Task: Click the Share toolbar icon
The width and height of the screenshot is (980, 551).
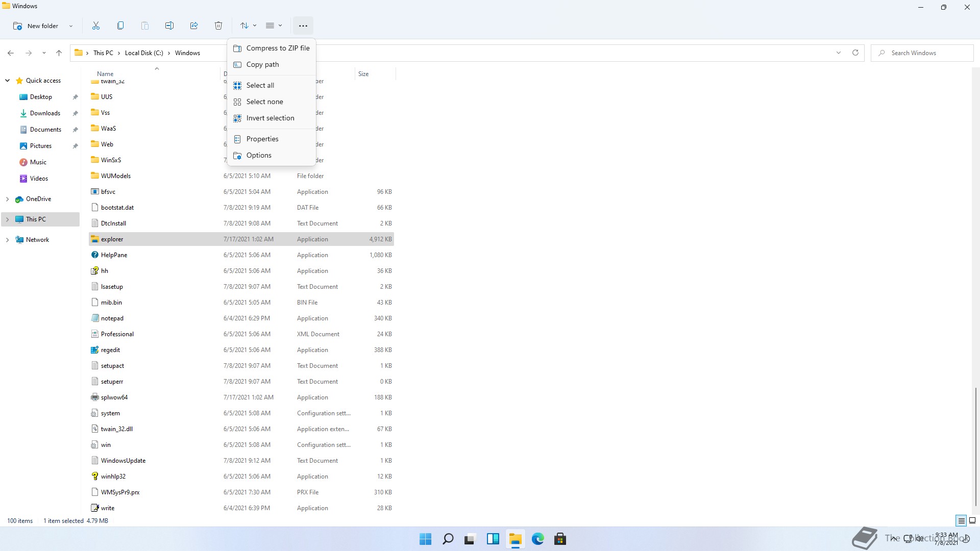Action: 194,26
